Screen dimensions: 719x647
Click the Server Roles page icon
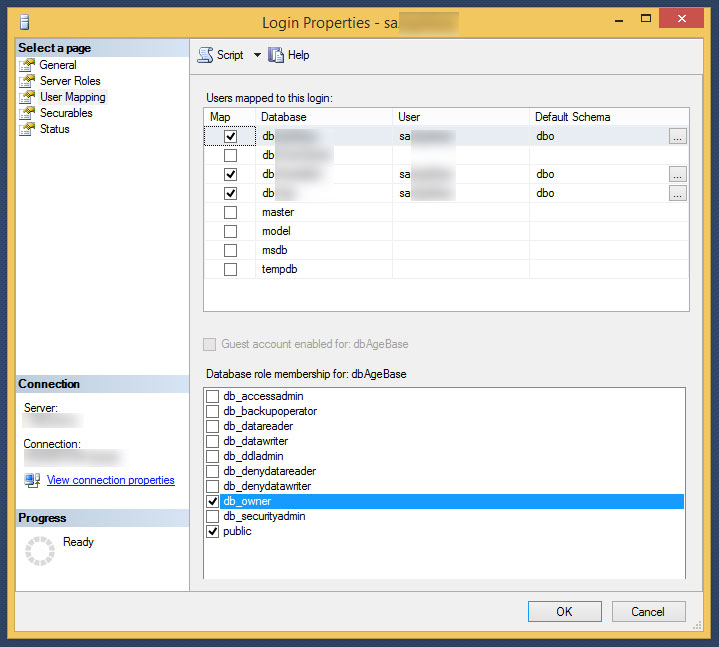[x=27, y=81]
